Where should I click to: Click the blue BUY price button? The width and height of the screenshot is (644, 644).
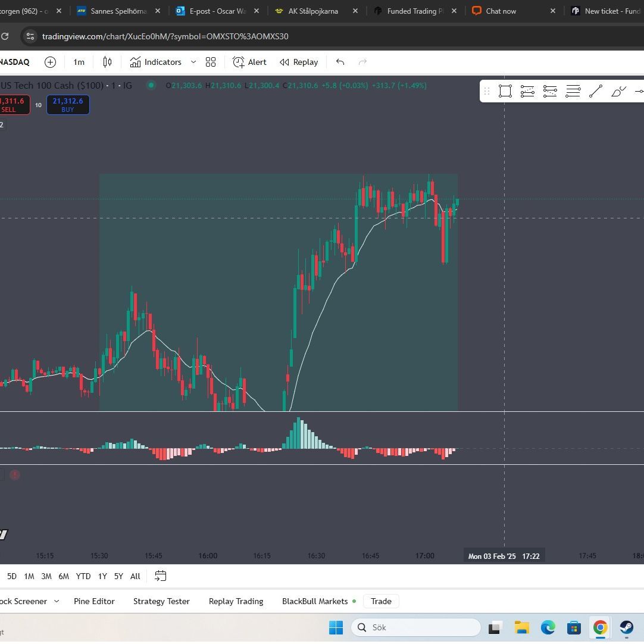pyautogui.click(x=68, y=105)
